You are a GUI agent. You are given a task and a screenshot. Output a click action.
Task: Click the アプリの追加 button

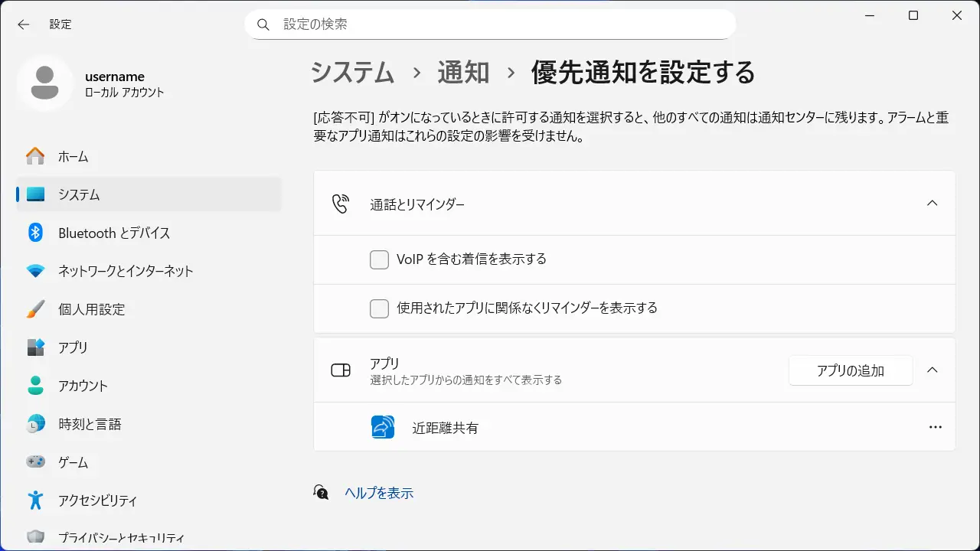pos(850,370)
